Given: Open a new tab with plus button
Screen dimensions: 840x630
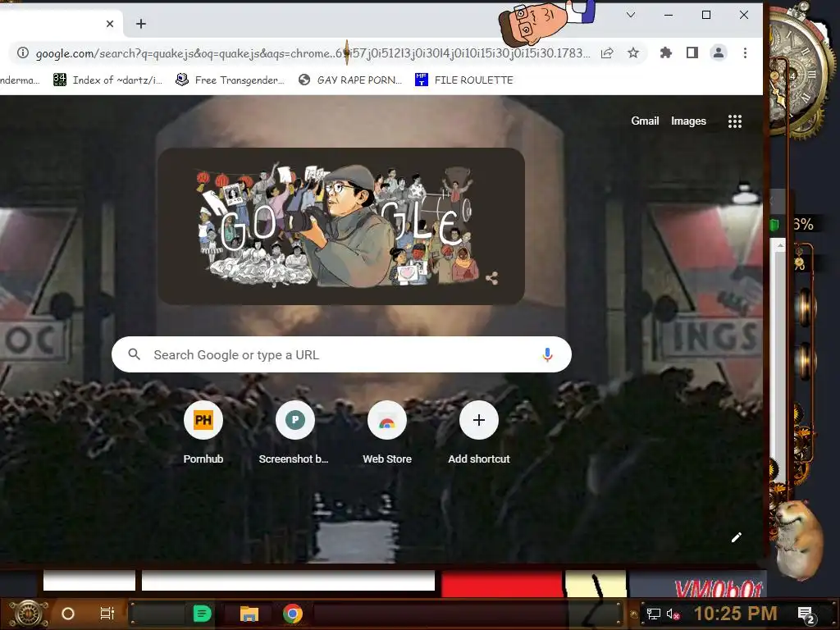Looking at the screenshot, I should pos(141,24).
